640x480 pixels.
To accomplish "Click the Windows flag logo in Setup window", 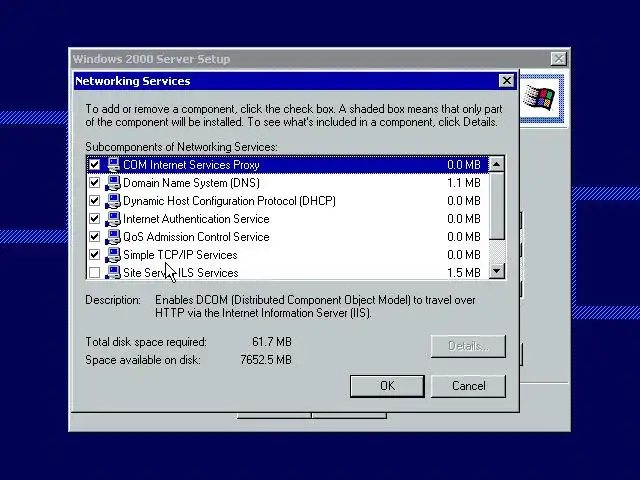I will pos(540,98).
